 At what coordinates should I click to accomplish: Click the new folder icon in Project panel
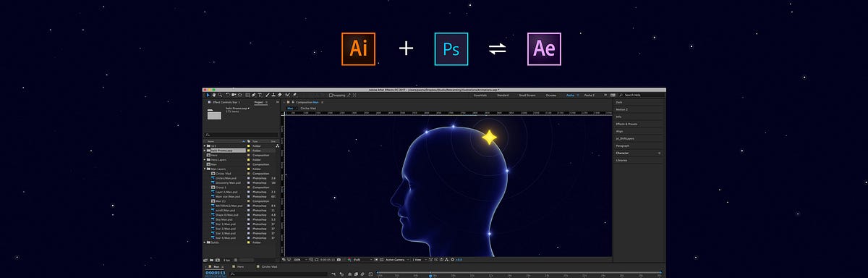pos(211,260)
